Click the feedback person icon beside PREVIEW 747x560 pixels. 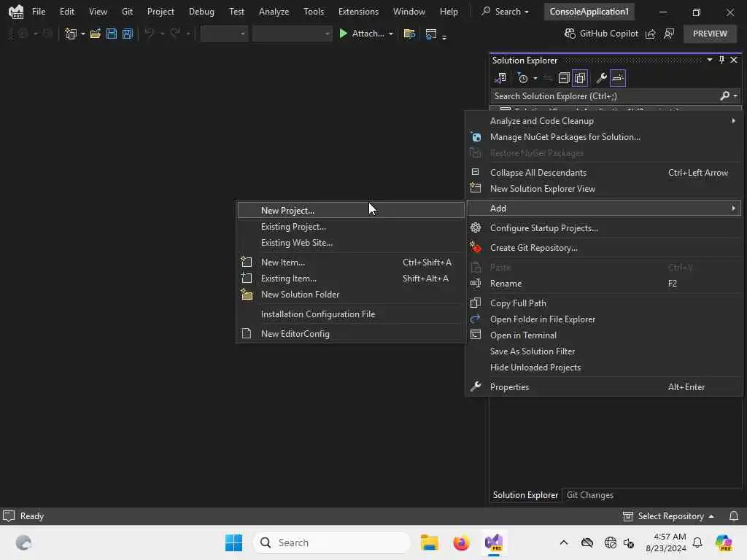[669, 34]
